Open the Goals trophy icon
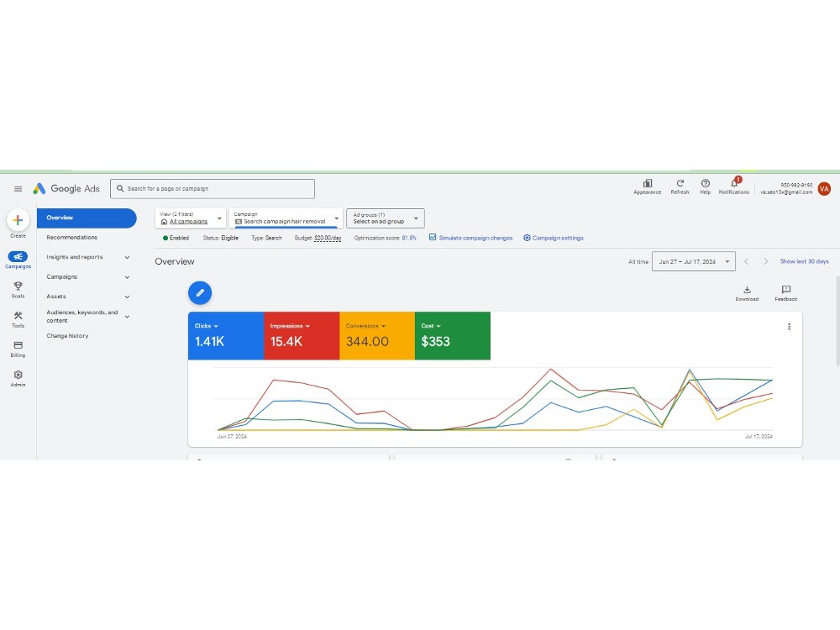This screenshot has width=840, height=630. (18, 286)
